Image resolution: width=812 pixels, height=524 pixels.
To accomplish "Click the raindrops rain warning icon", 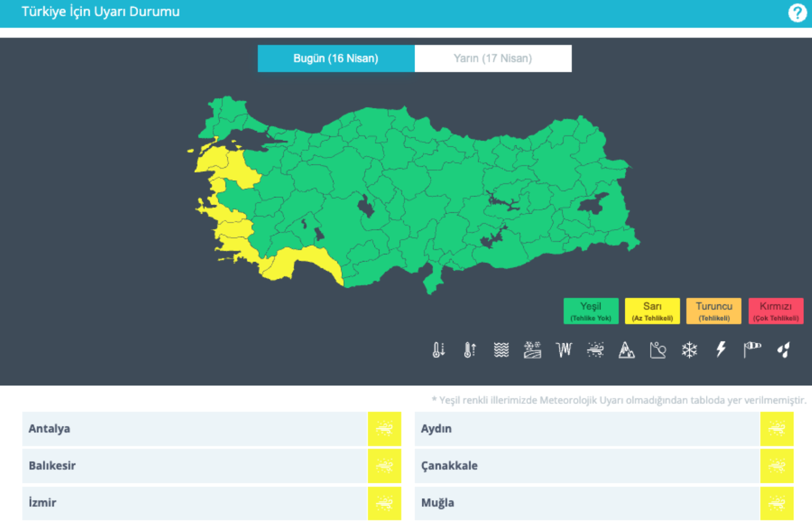I will coord(783,350).
